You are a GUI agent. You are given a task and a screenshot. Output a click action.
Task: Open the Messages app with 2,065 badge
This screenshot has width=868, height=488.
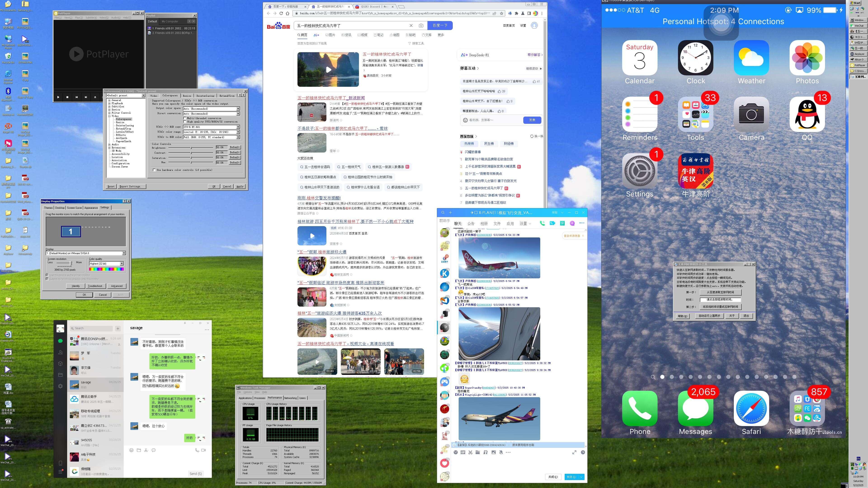click(696, 408)
